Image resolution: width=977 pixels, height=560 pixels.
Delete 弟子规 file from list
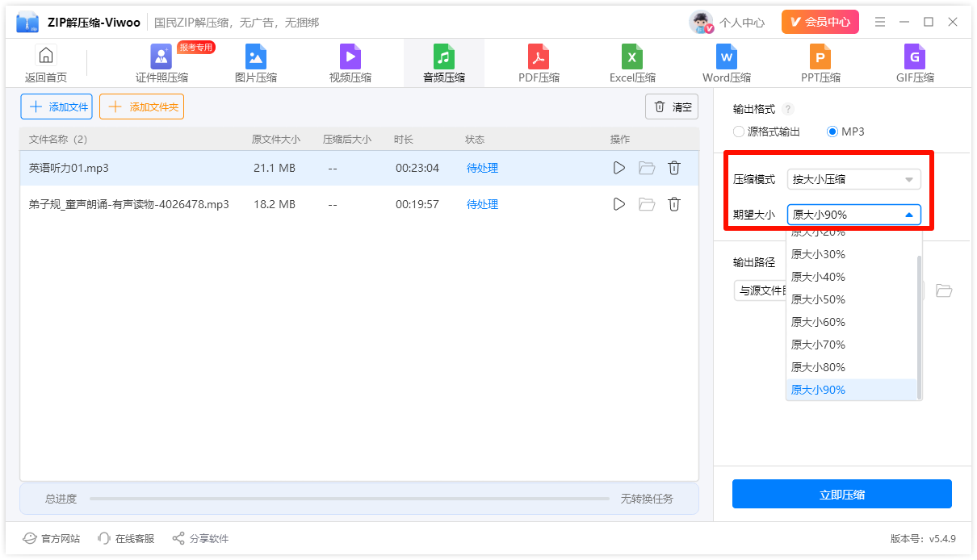674,204
